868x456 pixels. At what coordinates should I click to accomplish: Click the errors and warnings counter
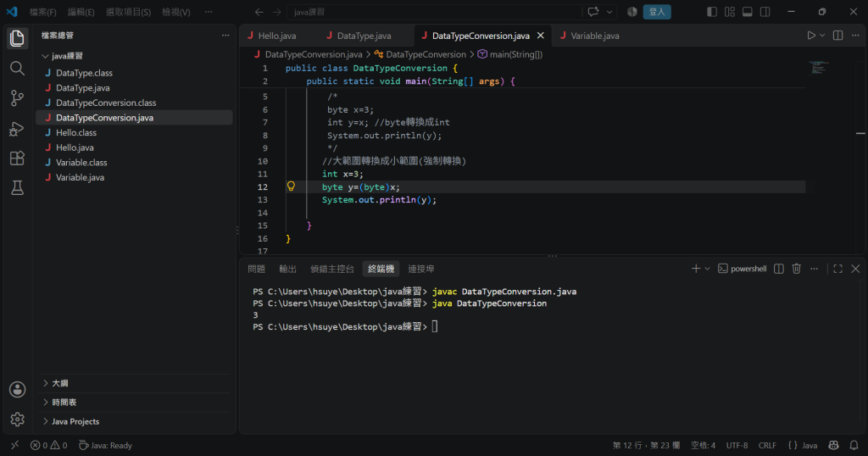[x=48, y=445]
